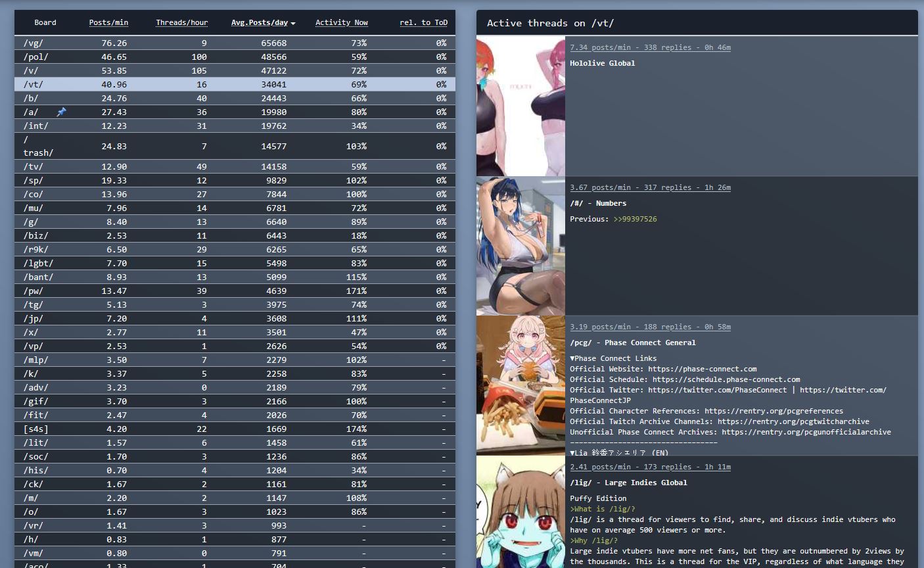The image size is (924, 568).
Task: Select the /fit/ board row
Action: click(235, 415)
